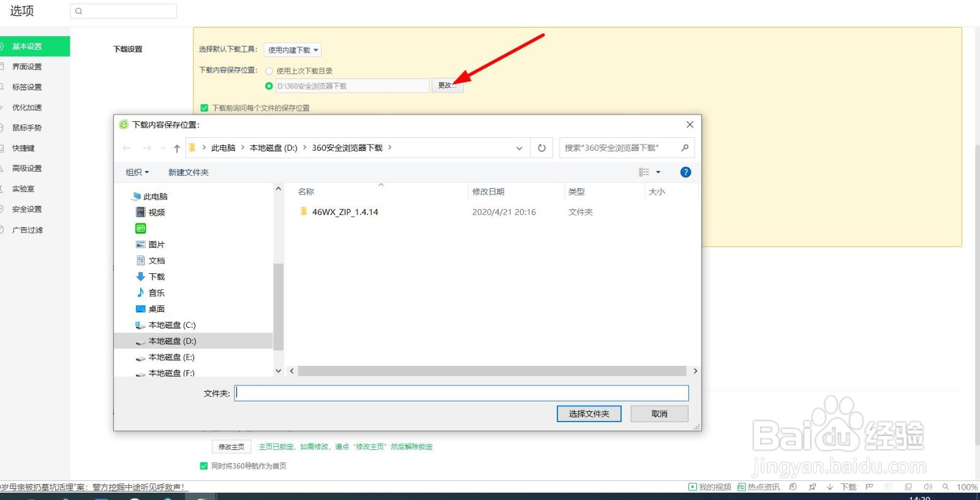Open the 组织 menu
The image size is (980, 500).
[x=137, y=172]
